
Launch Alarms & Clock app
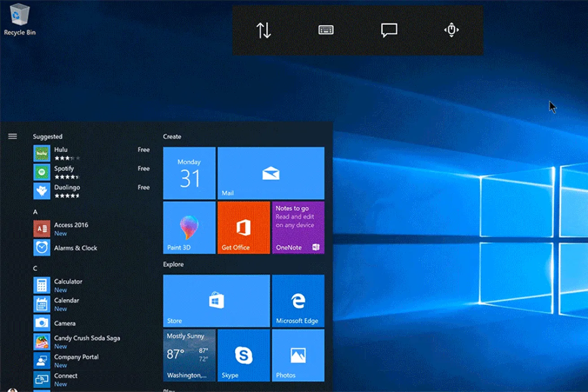(75, 248)
